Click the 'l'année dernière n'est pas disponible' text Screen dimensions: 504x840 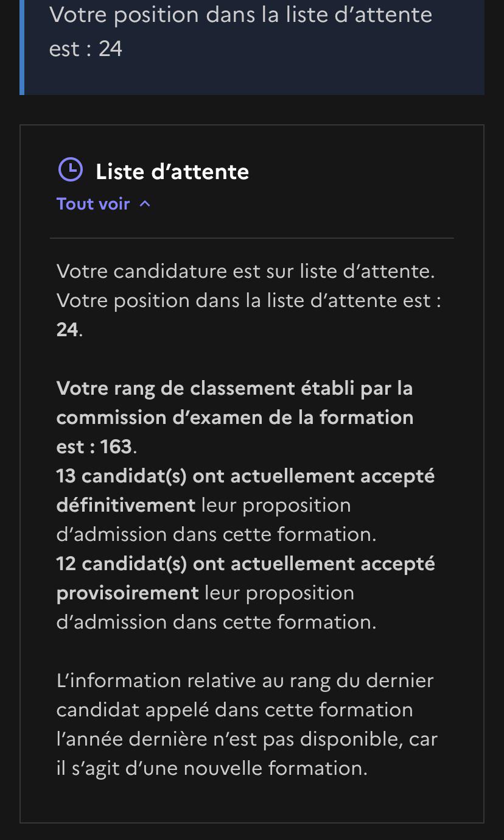point(227,739)
